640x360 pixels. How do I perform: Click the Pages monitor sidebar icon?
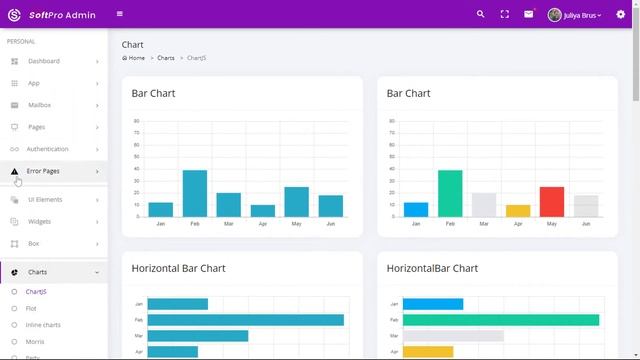[x=15, y=127]
